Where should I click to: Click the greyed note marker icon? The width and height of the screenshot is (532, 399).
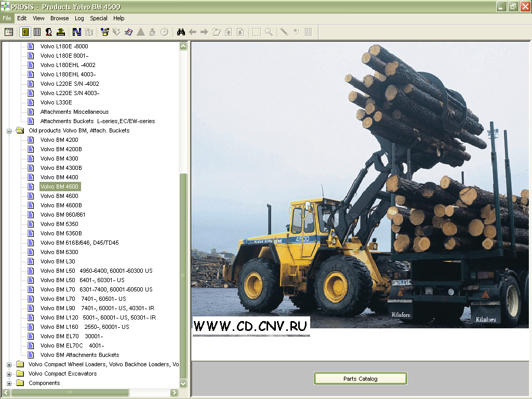coord(296,32)
